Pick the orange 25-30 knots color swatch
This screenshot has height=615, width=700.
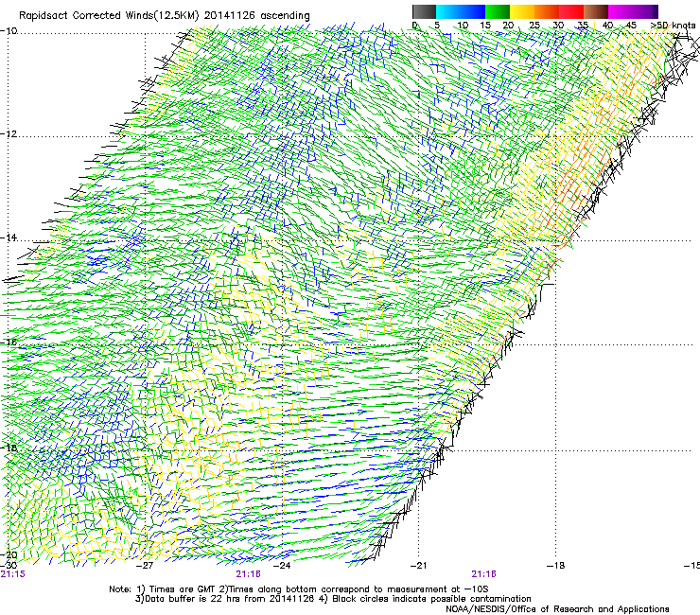coord(547,11)
